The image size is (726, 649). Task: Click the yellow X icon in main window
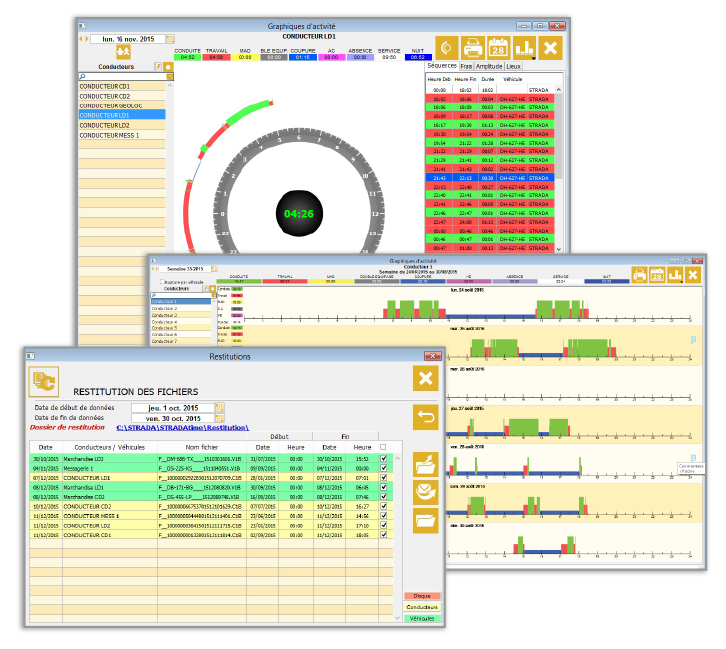pyautogui.click(x=551, y=48)
